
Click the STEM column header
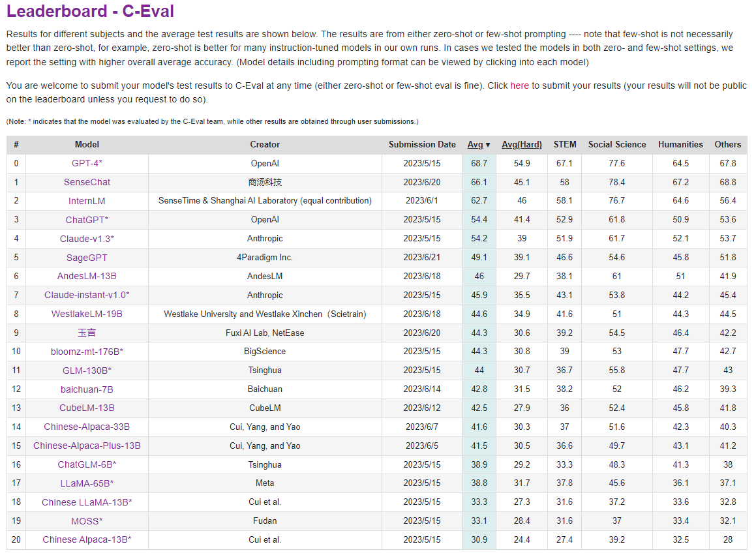(x=564, y=145)
